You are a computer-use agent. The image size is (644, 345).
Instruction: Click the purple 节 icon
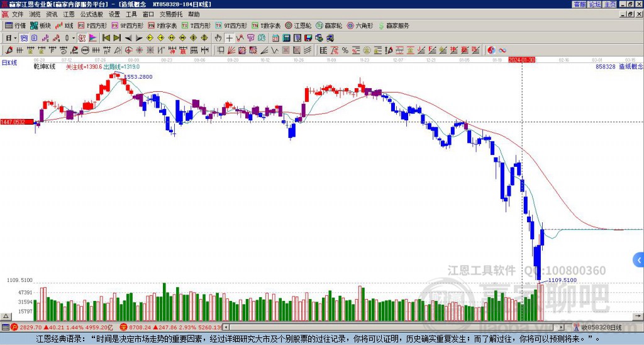pyautogui.click(x=250, y=38)
